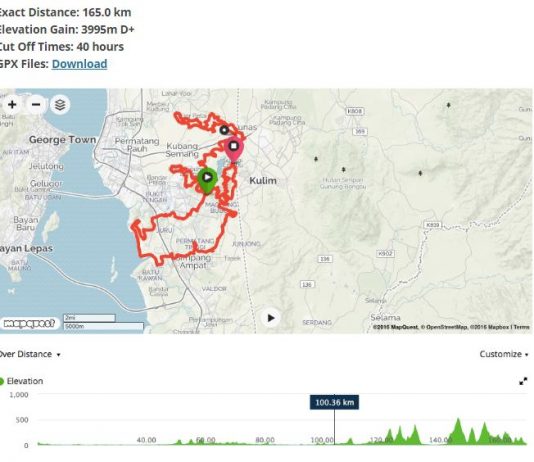The height and width of the screenshot is (462, 534).
Task: Click the Kulim label on map
Action: click(x=263, y=180)
